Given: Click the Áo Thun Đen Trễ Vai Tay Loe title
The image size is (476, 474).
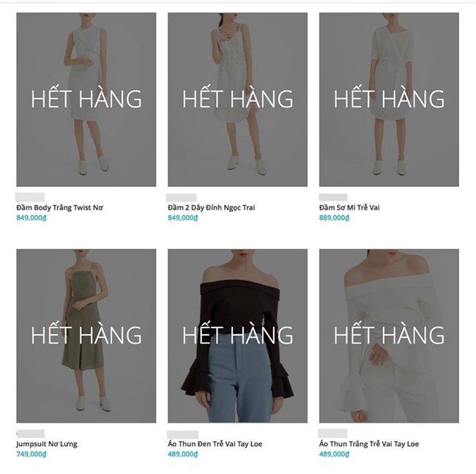Looking at the screenshot, I should coord(215,444).
